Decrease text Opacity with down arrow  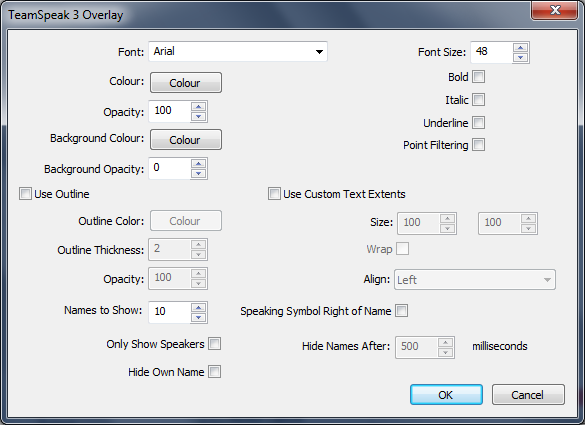click(198, 116)
